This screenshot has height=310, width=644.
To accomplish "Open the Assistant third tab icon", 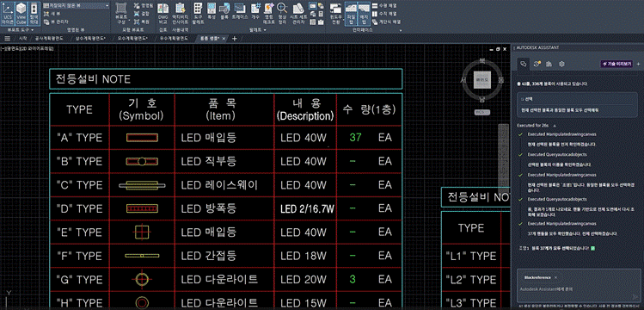I will (x=549, y=64).
